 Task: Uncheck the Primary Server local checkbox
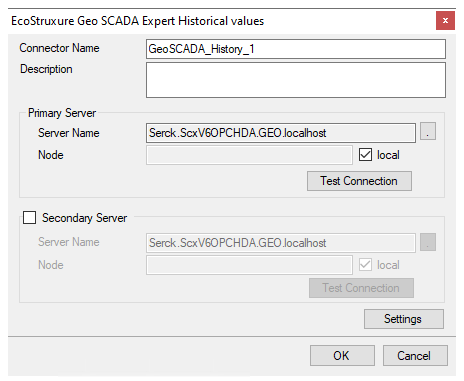[x=365, y=155]
